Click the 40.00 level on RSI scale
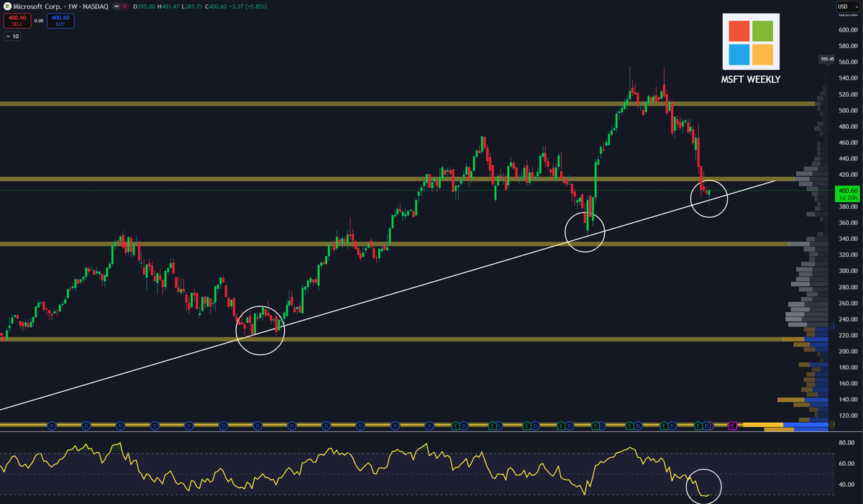This screenshot has height=504, width=863. (846, 485)
